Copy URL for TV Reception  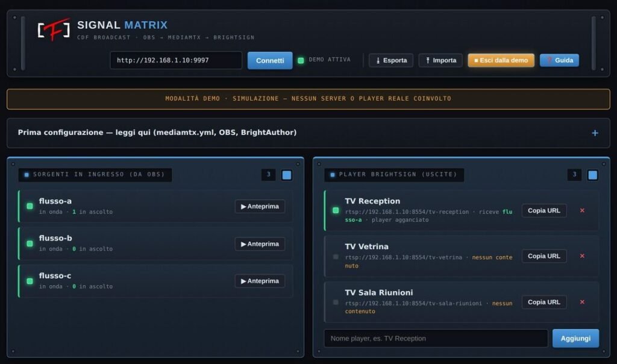pyautogui.click(x=544, y=210)
